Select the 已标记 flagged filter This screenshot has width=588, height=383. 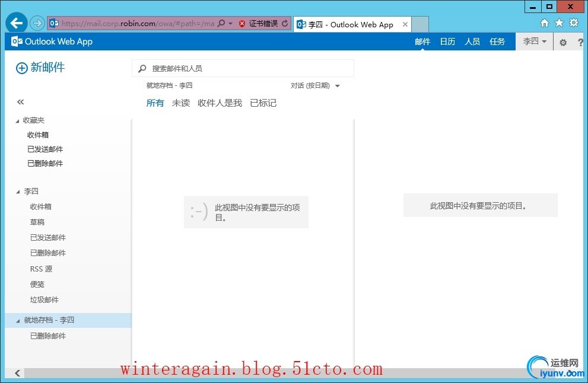click(x=263, y=103)
